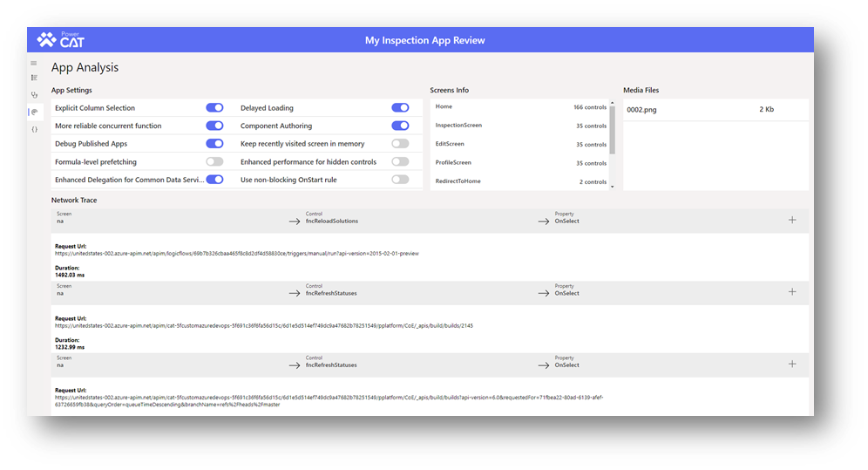
Task: Enable Keep recently visited screen in memory
Action: click(x=400, y=144)
